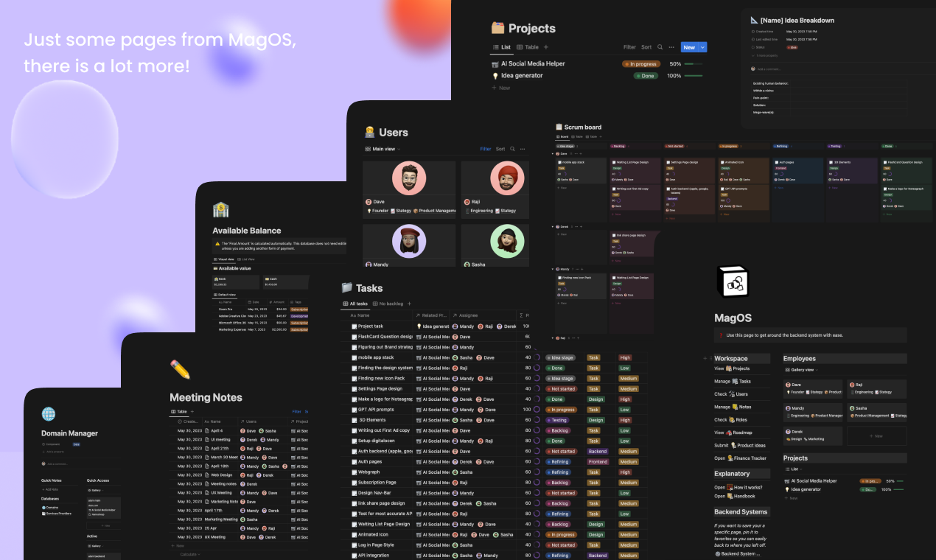Add a new view in Meeting Notes tab bar
Viewport: 936px width, 560px height.
click(x=192, y=411)
